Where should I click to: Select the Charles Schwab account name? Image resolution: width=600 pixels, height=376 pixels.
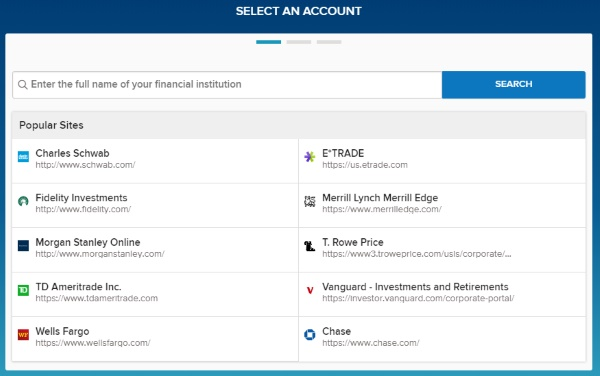pos(72,153)
